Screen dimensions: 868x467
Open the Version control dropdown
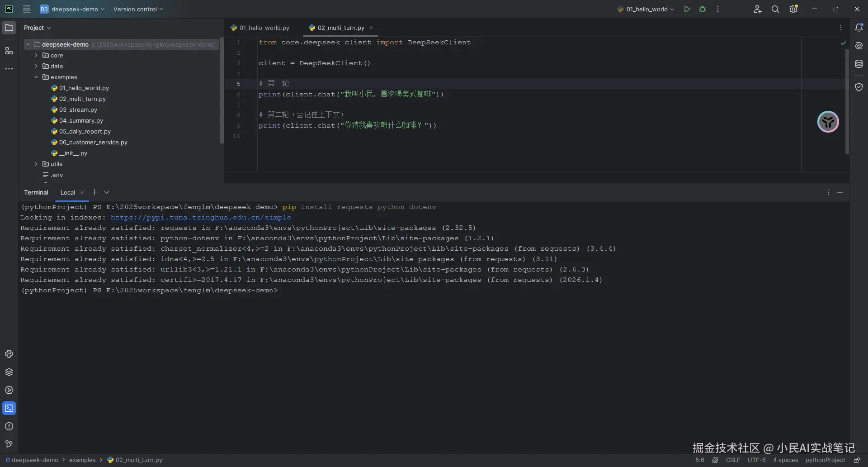[x=138, y=9]
